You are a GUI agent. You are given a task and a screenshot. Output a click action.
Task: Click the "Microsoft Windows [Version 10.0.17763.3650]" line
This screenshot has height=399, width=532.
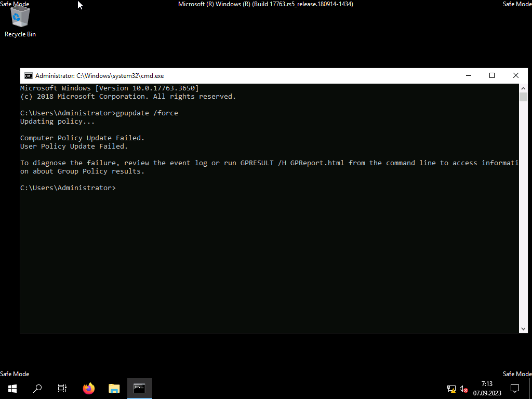(x=109, y=88)
